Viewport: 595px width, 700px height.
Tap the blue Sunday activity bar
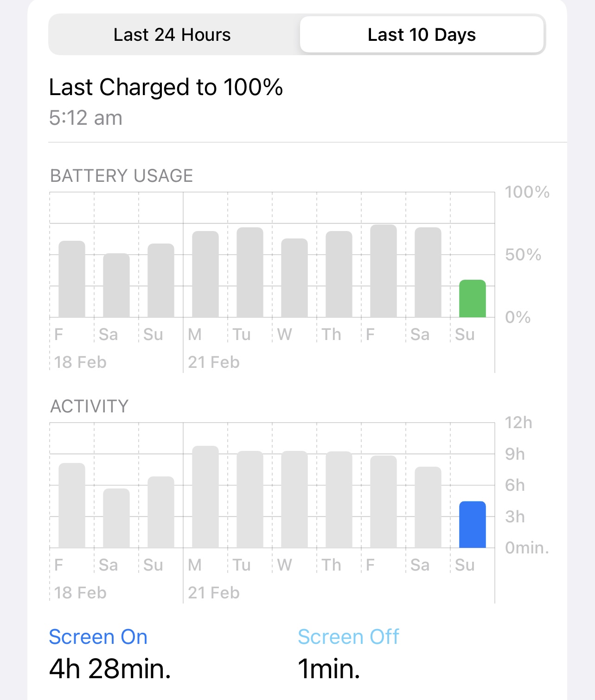coord(472,525)
